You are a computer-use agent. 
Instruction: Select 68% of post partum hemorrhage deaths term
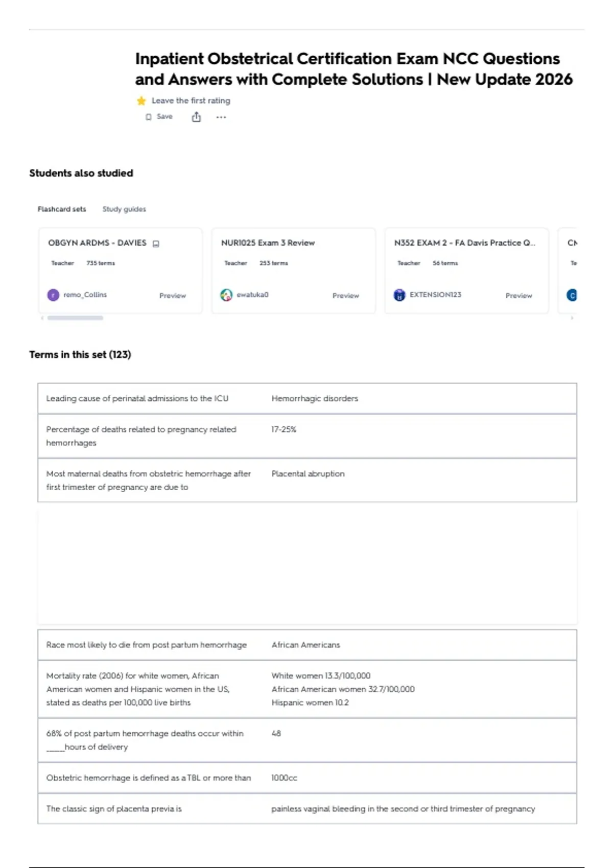(x=145, y=740)
